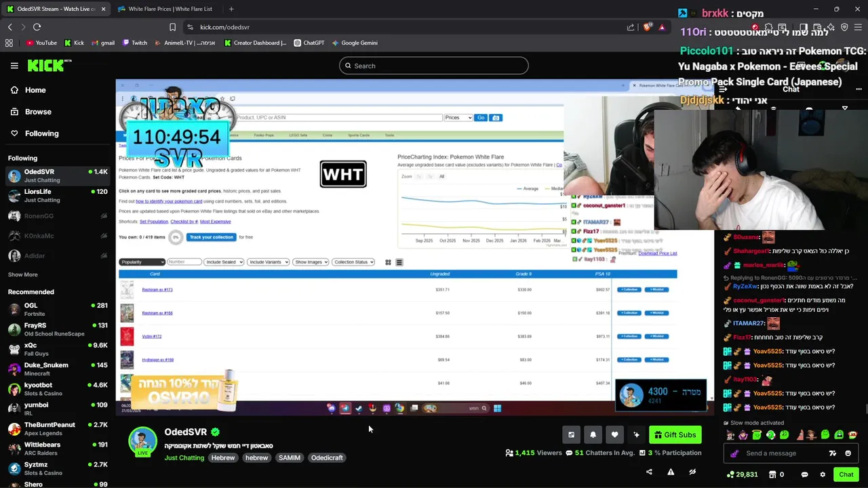Open Victini #172 card link
Image resolution: width=868 pixels, height=488 pixels.
point(152,336)
